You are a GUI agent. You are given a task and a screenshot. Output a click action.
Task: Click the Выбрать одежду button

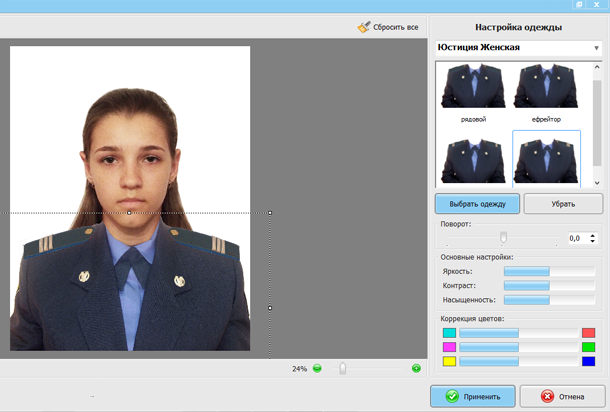coord(477,204)
